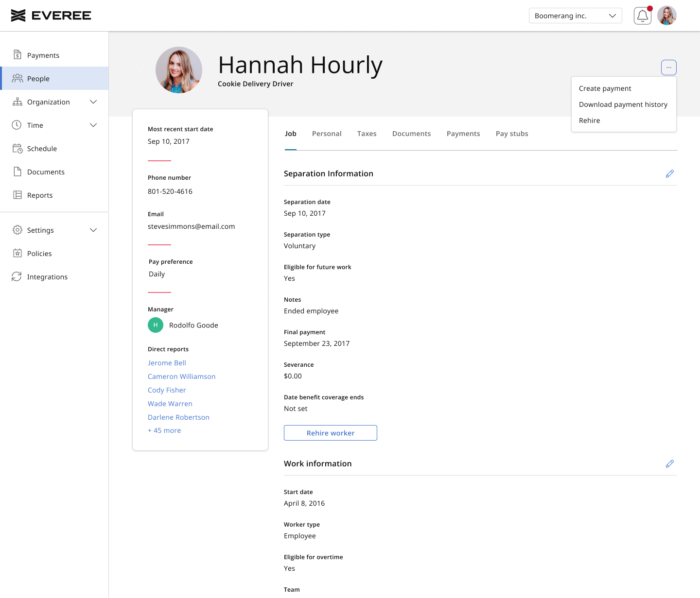Go to Payments in sidebar

54,55
